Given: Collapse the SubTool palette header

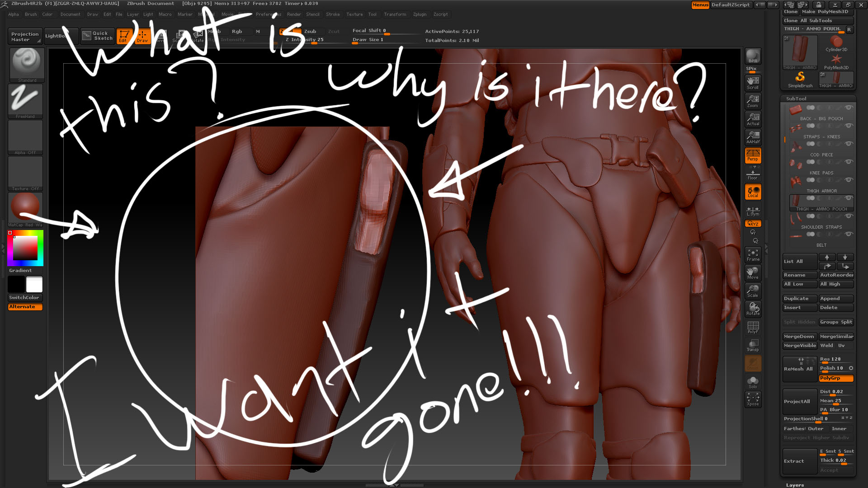Looking at the screenshot, I should pyautogui.click(x=796, y=99).
